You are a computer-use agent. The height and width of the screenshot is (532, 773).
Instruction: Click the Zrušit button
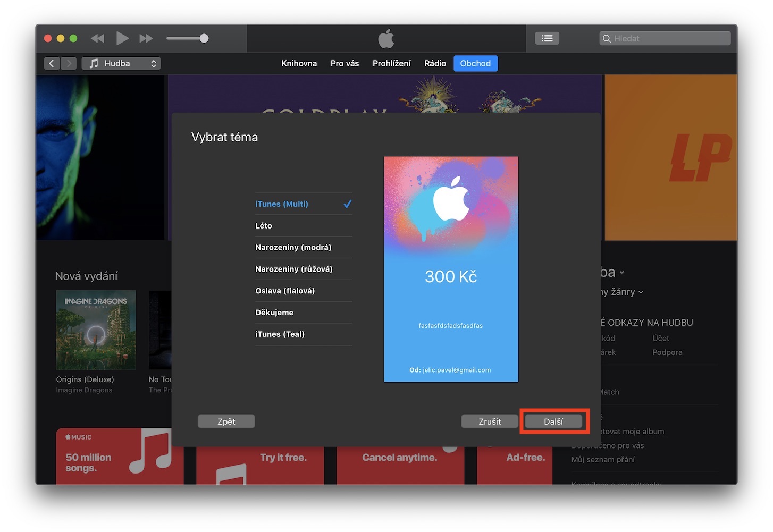[x=490, y=421]
